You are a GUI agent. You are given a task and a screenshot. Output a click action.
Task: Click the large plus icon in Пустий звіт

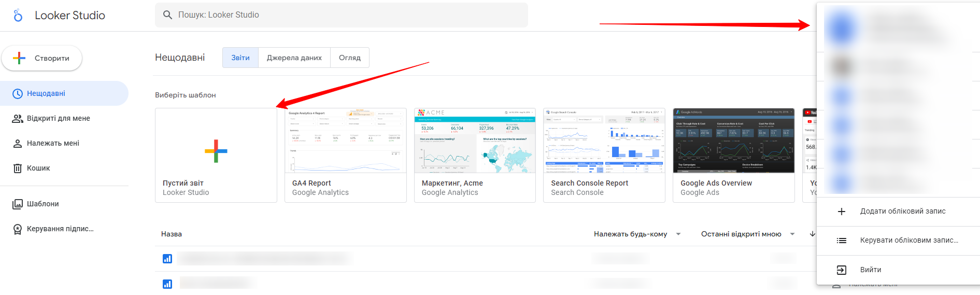tap(216, 151)
